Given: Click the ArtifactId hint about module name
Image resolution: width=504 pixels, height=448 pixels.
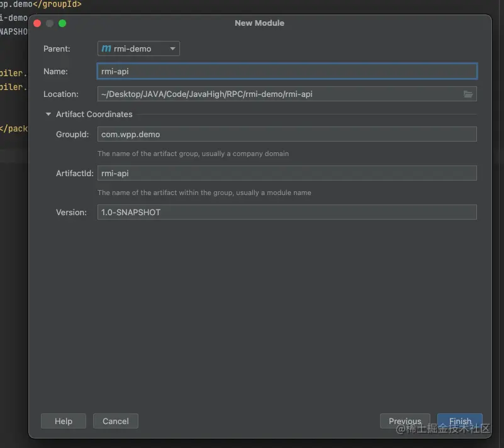Looking at the screenshot, I should (204, 193).
